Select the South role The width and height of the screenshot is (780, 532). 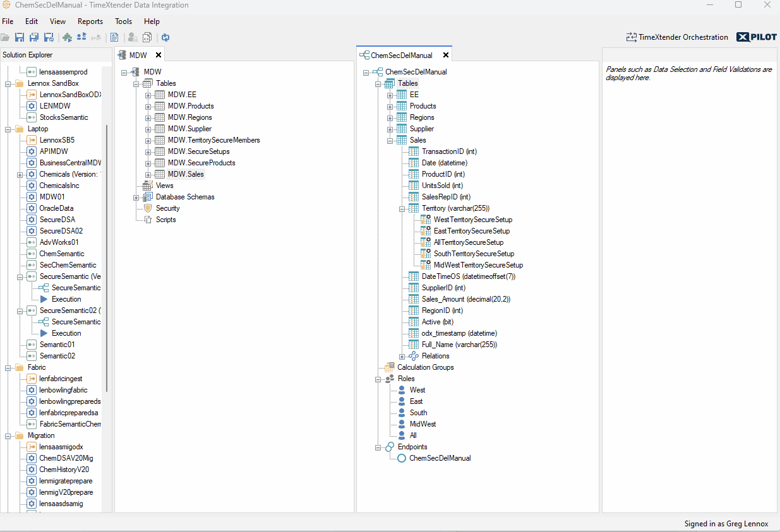click(418, 413)
